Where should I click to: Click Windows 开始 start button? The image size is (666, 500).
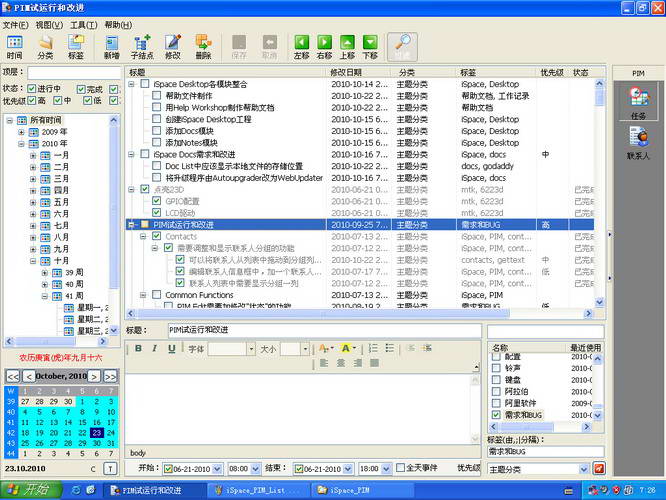pos(31,490)
